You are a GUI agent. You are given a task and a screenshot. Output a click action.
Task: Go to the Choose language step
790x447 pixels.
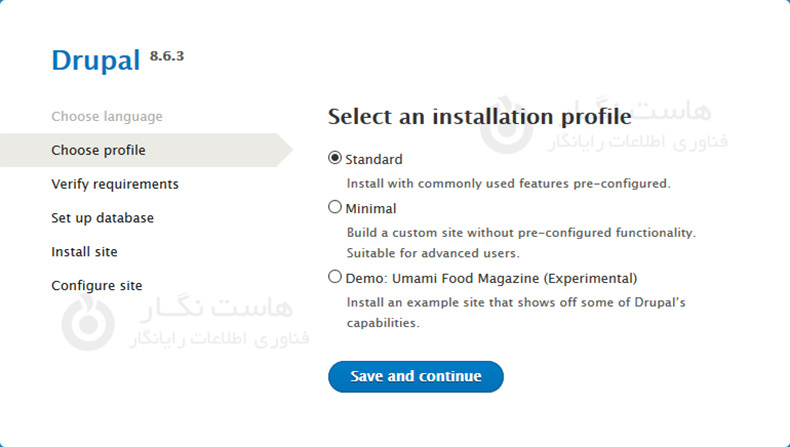point(106,116)
